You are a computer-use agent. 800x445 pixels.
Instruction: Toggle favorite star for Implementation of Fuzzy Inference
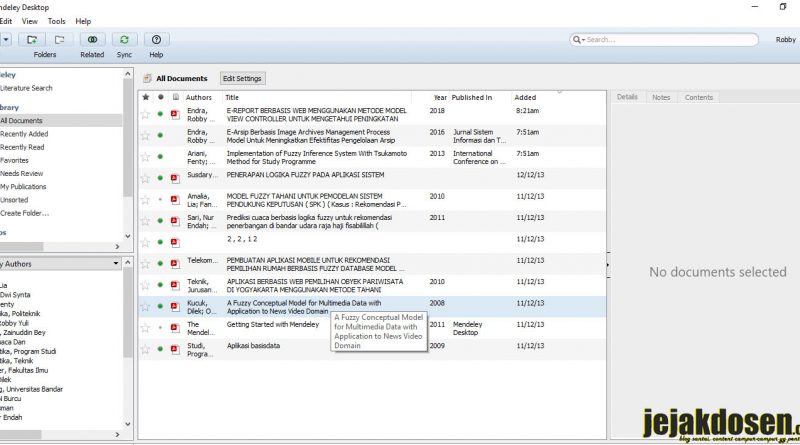145,157
